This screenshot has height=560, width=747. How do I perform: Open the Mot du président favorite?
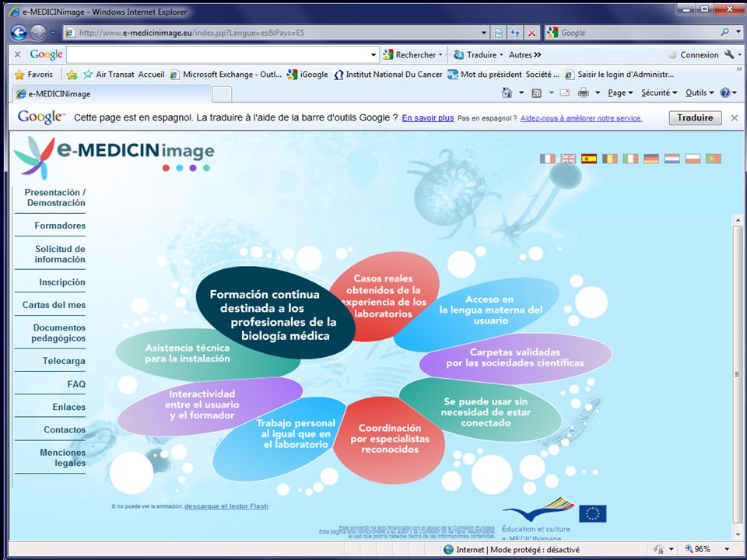click(503, 75)
